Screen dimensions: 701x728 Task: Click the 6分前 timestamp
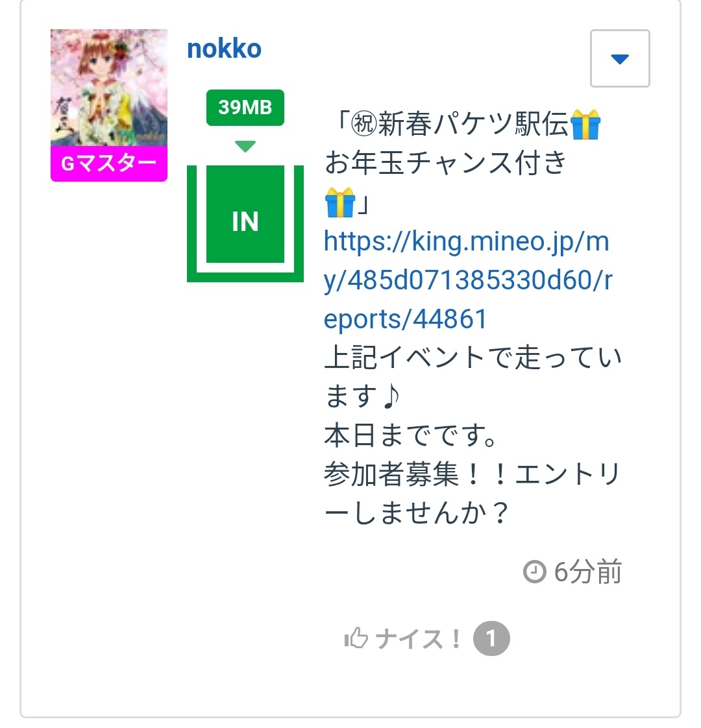[x=587, y=572]
